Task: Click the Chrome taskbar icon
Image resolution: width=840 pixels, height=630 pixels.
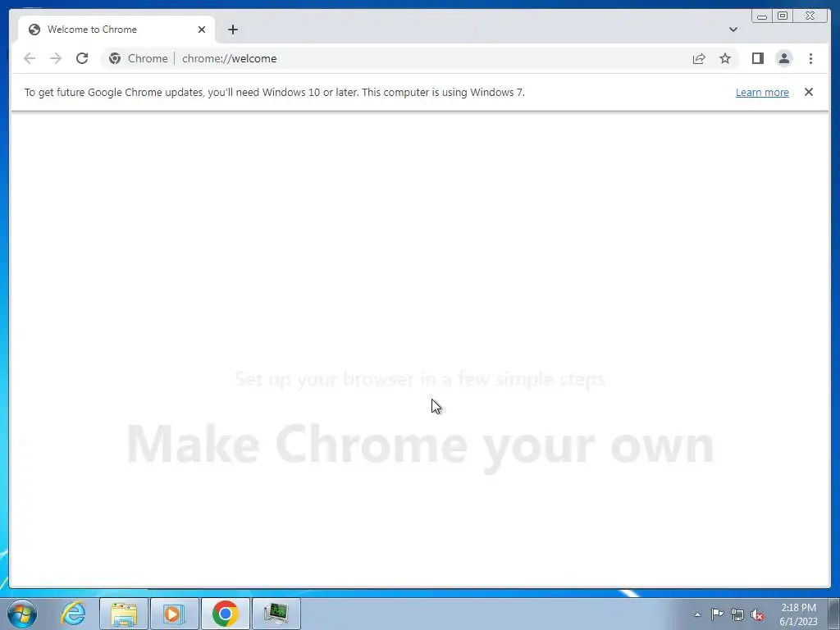Action: click(225, 614)
